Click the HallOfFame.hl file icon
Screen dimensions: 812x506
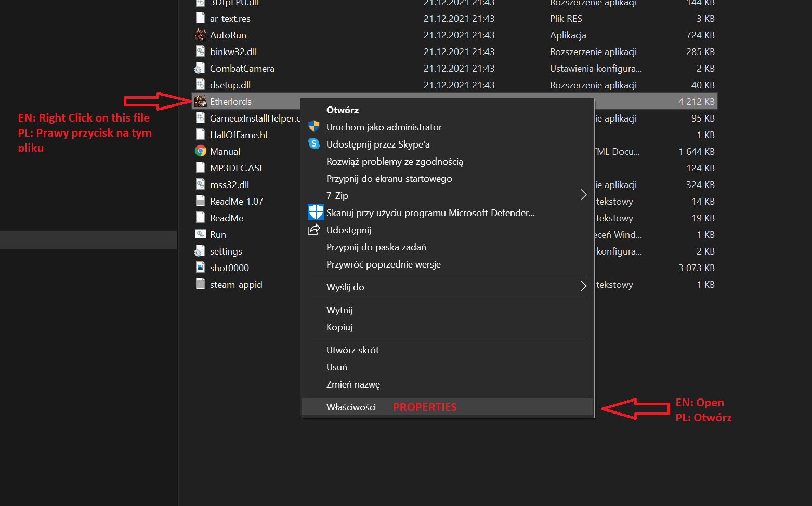coord(200,135)
